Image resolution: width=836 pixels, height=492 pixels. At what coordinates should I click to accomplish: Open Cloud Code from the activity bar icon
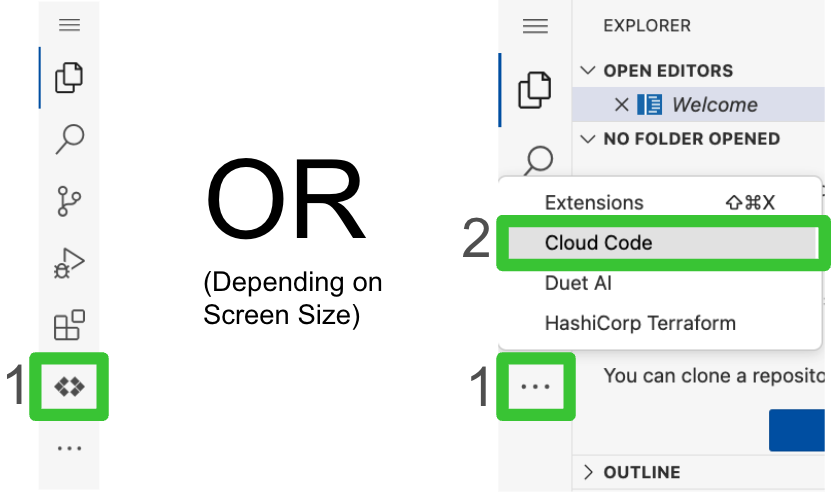pyautogui.click(x=69, y=387)
